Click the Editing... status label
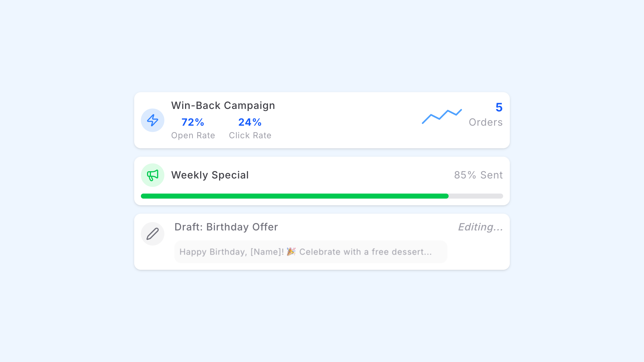 click(x=480, y=227)
